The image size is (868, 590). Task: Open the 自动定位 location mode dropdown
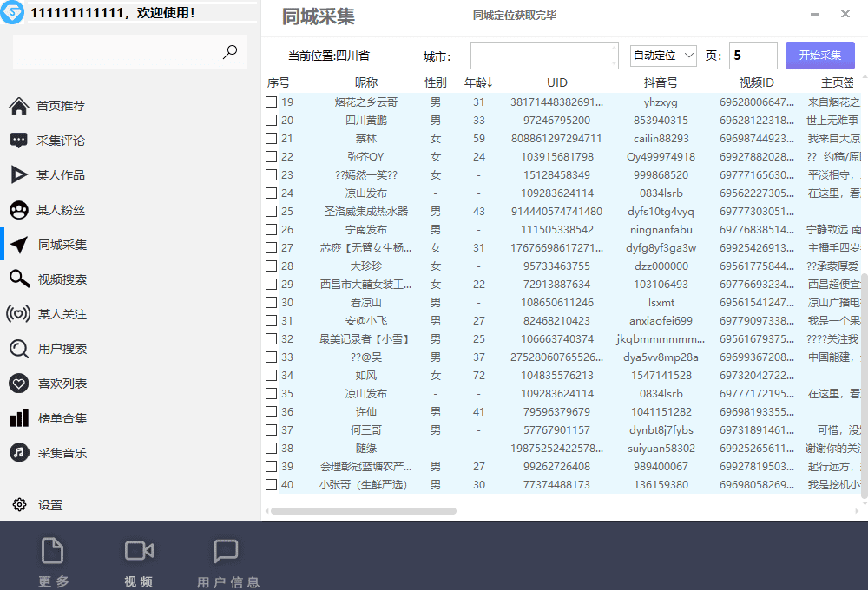[662, 55]
